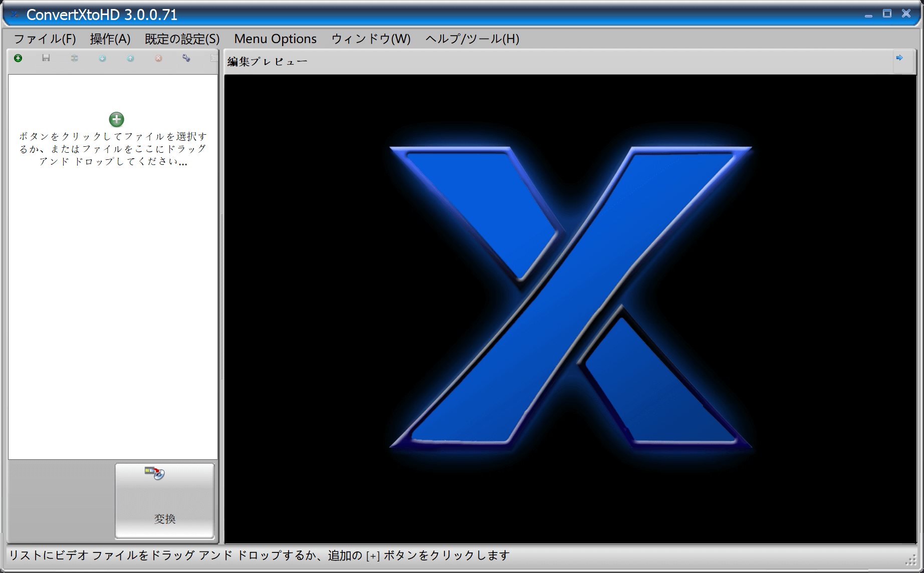Maximize the ConvertXtoHD window
The image size is (924, 573).
887,14
